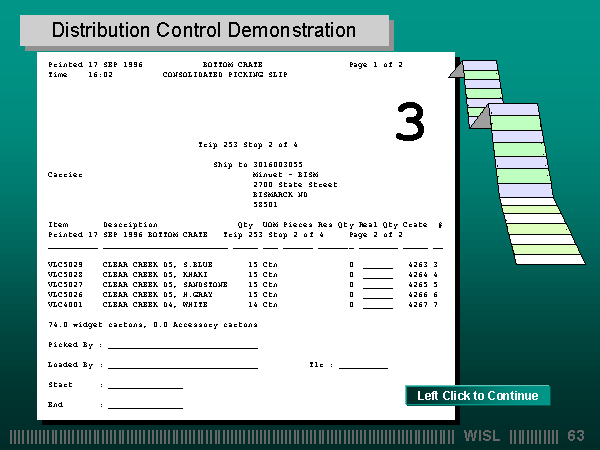Click the WISL footer label
This screenshot has width=600, height=450.
[481, 436]
